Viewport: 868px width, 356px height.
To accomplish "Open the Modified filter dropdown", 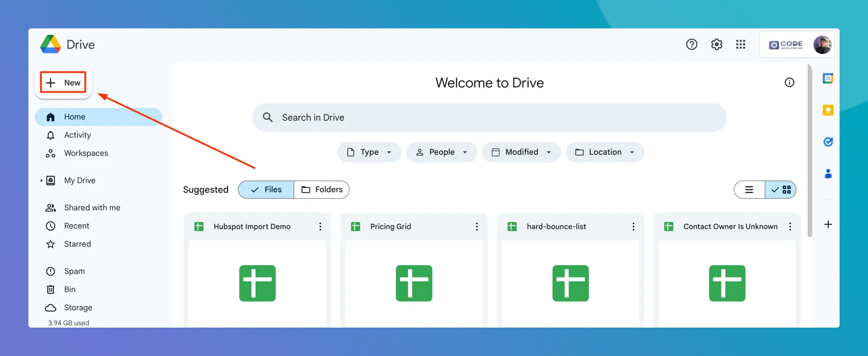I will point(521,152).
